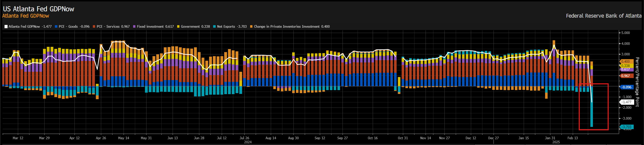Screen dimensions: 644x145
Task: Click the 'Dec 27' date label
Action: click(494, 138)
